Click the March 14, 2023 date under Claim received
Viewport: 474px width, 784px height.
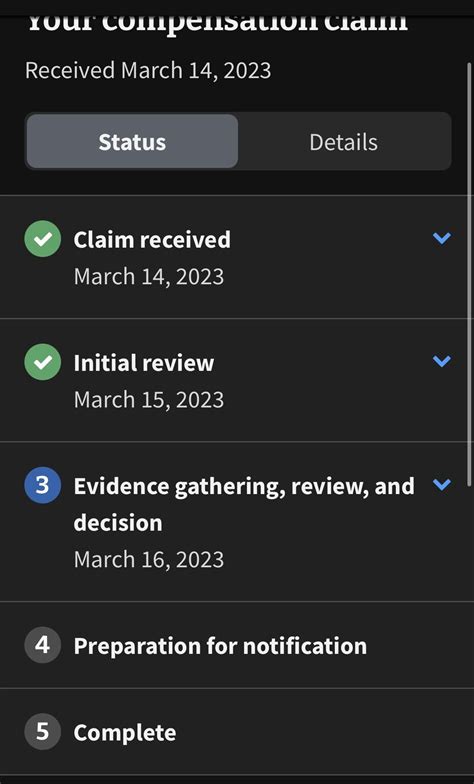(x=148, y=276)
